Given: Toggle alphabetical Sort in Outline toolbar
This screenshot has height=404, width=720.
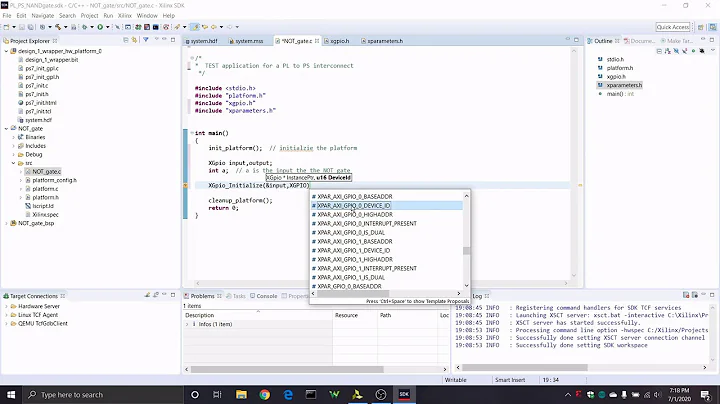Looking at the screenshot, I should tap(668, 51).
